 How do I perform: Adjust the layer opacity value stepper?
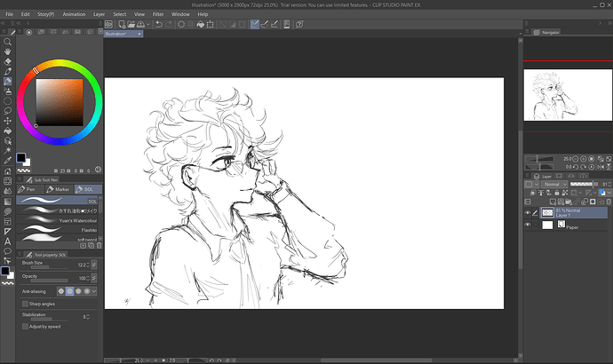pyautogui.click(x=609, y=184)
